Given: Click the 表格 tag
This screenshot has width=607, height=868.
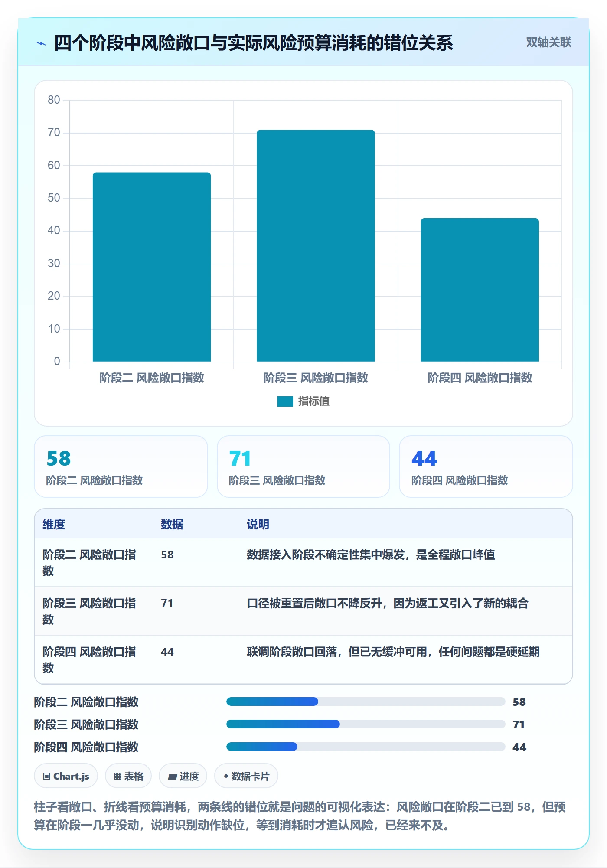Looking at the screenshot, I should [128, 776].
